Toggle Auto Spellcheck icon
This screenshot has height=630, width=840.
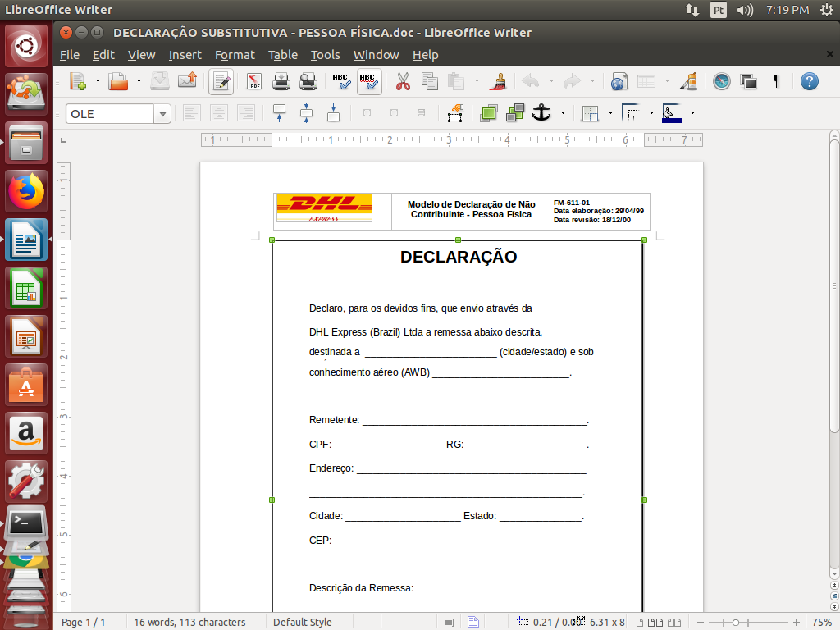pos(369,81)
